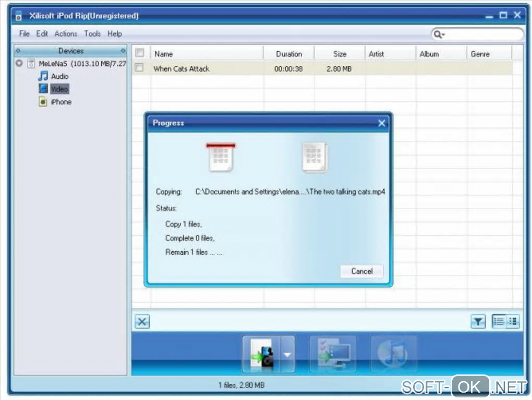532x400 pixels.
Task: Close the Progress dialog with its X
Action: click(382, 123)
